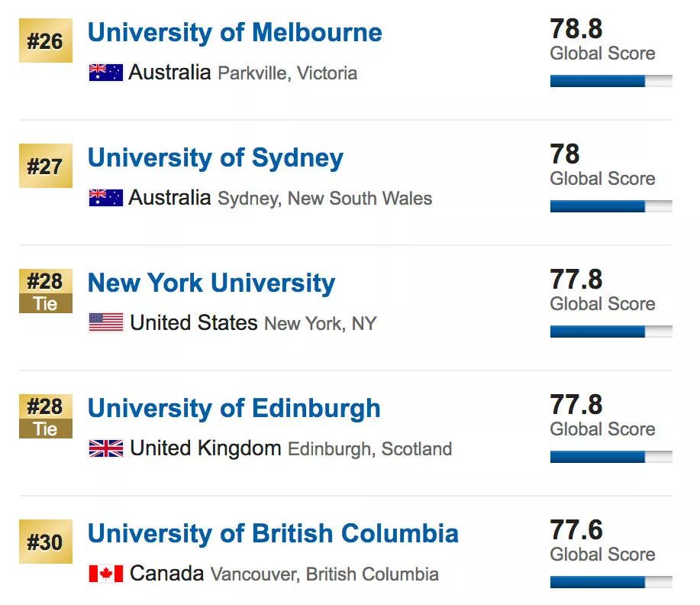Click the 77.6 Global Score value
Viewport: 700px width, 605px height.
pos(576,530)
